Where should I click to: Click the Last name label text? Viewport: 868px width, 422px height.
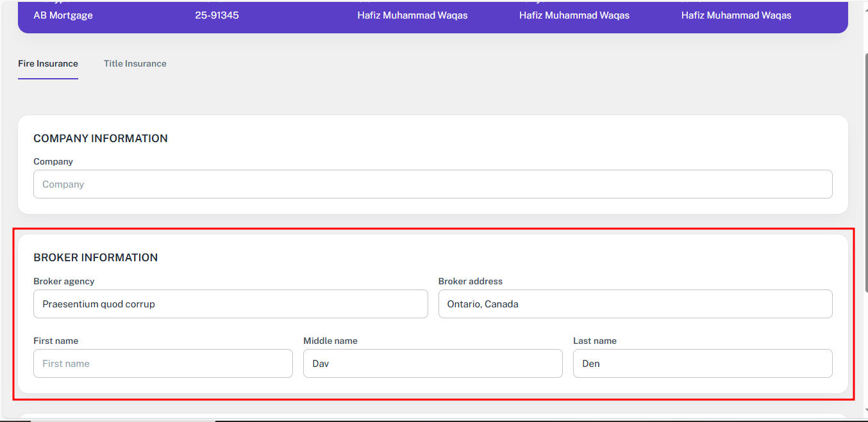click(x=595, y=341)
